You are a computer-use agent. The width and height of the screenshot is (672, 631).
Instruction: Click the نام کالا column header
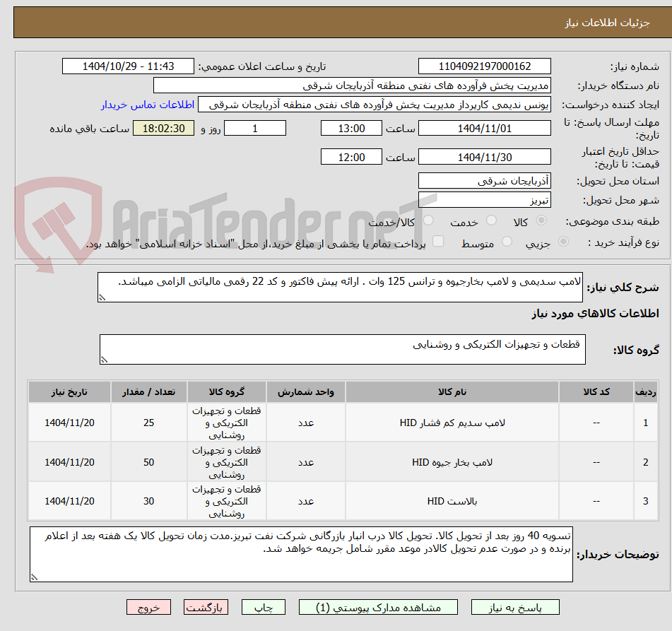click(452, 391)
